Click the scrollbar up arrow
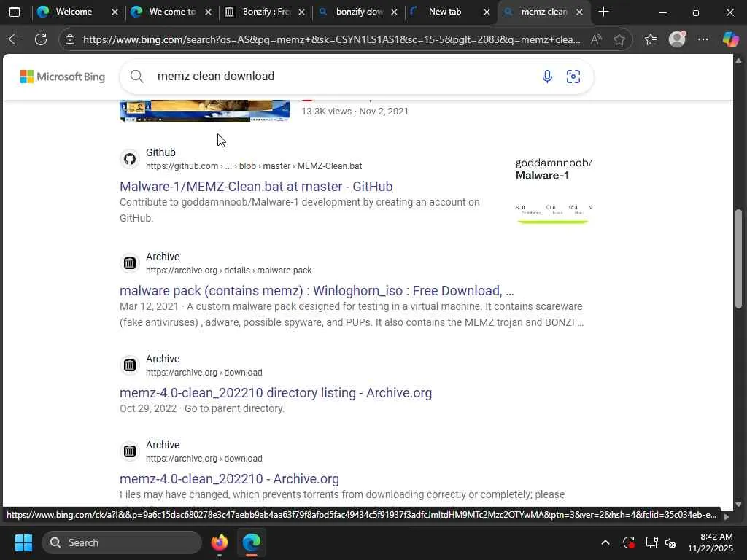 click(x=738, y=60)
